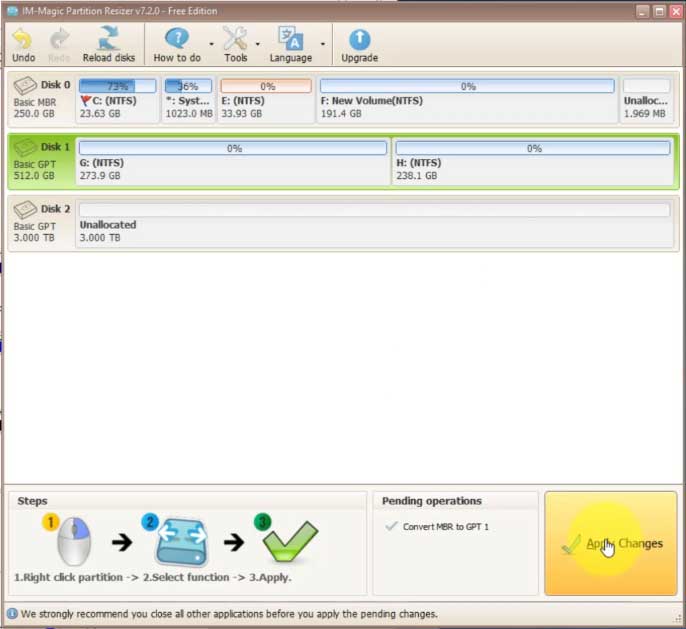The image size is (686, 629).
Task: Select the H: (NTFS) 238.1 GB partition
Action: pos(533,161)
